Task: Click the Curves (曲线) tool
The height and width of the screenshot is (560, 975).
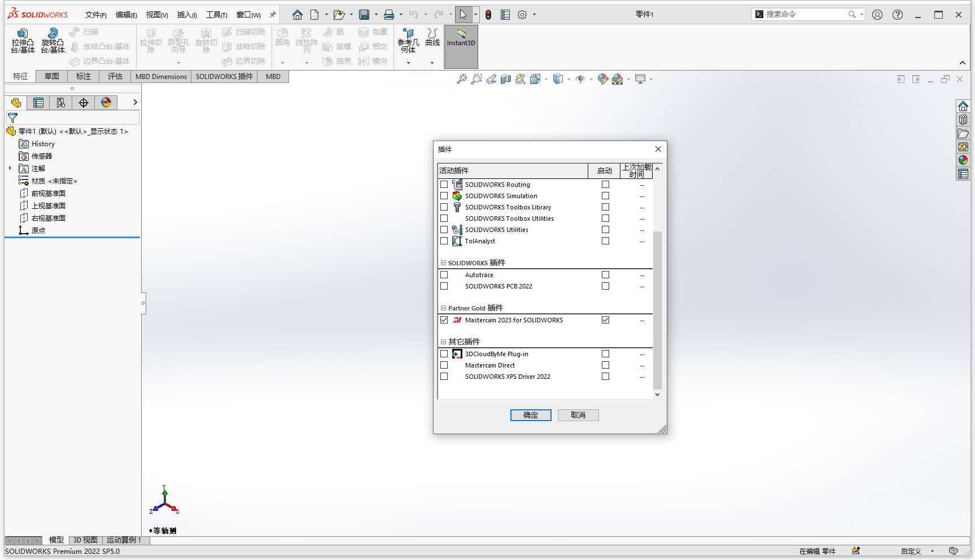Action: click(432, 37)
